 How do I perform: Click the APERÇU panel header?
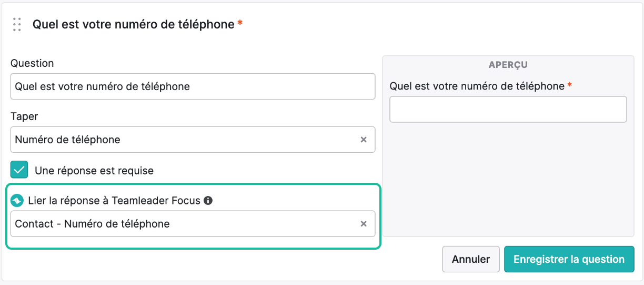508,65
